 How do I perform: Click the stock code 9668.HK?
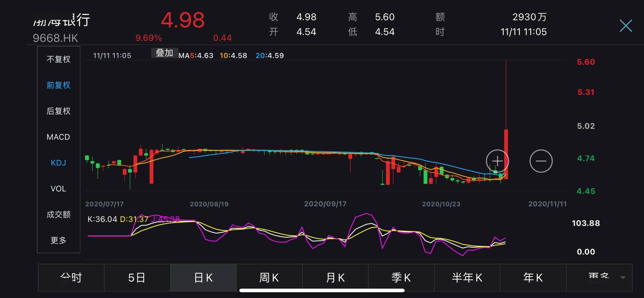(x=55, y=38)
